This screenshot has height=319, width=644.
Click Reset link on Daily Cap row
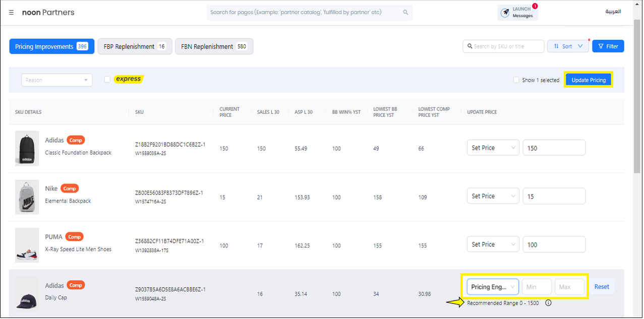click(602, 287)
